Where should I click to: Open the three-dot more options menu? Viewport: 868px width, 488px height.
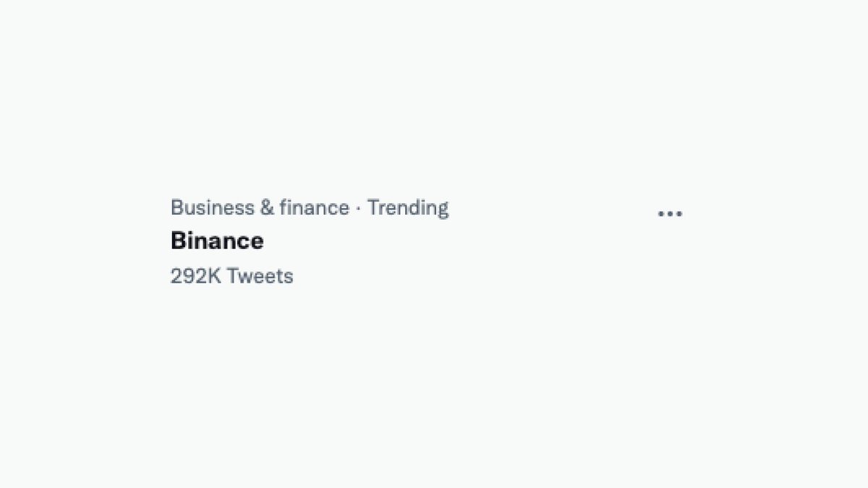(670, 213)
